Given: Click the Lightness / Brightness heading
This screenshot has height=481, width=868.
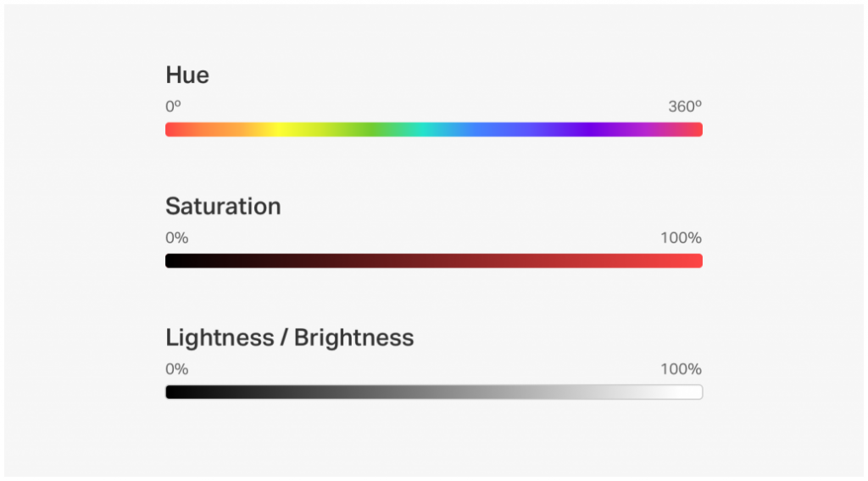Looking at the screenshot, I should click(x=290, y=338).
